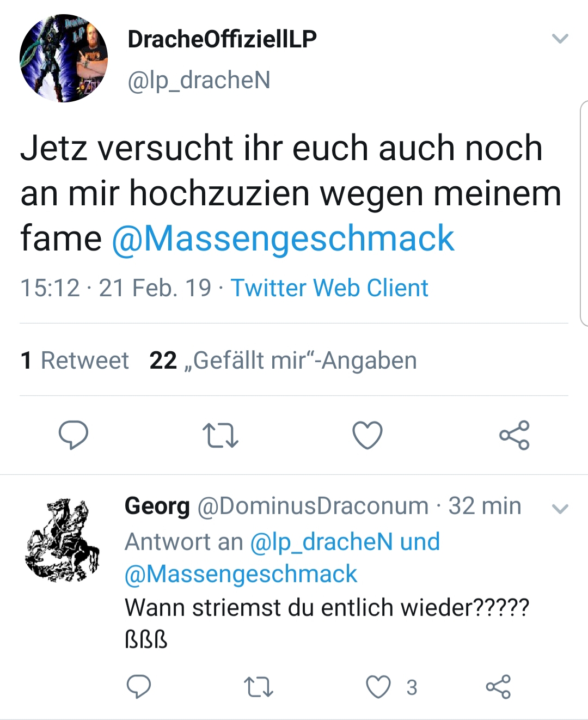Share the main tweet

[x=514, y=435]
